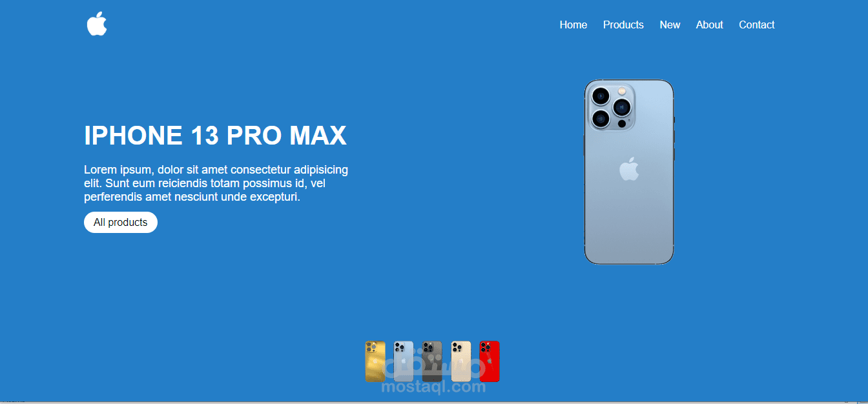Click the white Apple logo in header
This screenshot has width=868, height=404.
[x=97, y=24]
